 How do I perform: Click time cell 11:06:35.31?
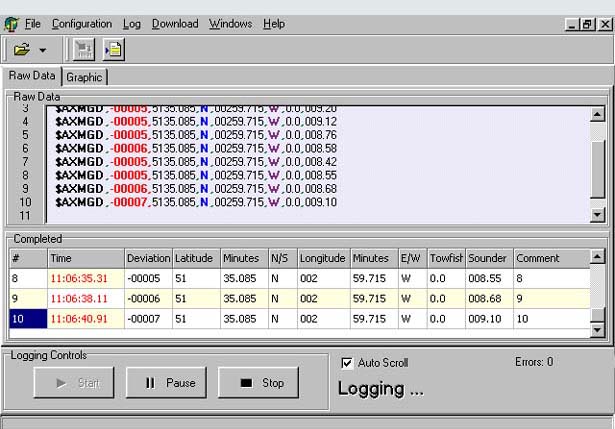point(86,278)
